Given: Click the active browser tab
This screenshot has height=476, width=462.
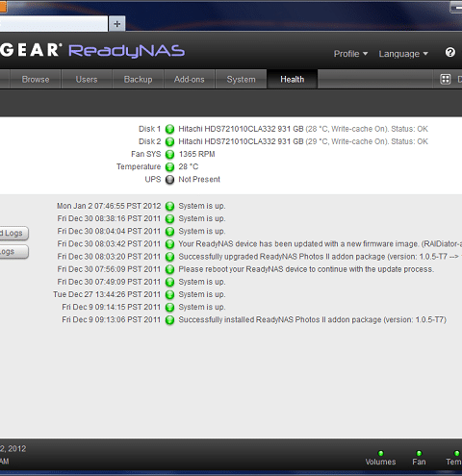Looking at the screenshot, I should (x=54, y=24).
